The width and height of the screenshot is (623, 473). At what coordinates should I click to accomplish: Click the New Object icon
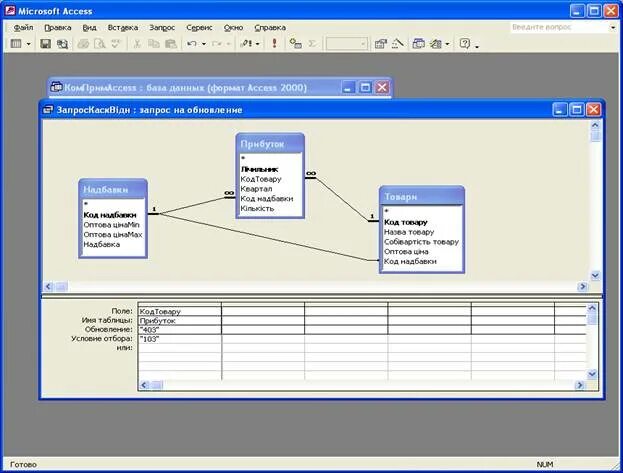436,43
